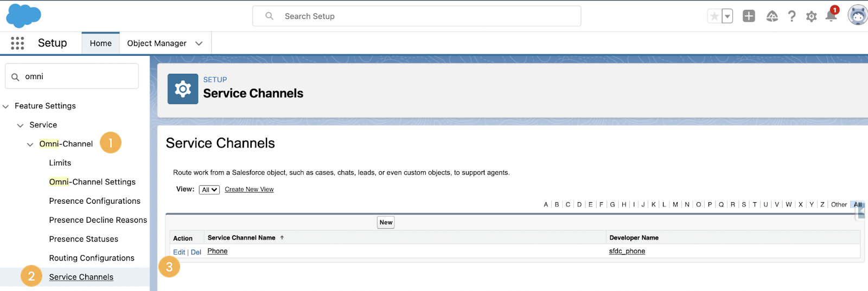Open the notifications bell
The height and width of the screenshot is (291, 868).
point(831,16)
